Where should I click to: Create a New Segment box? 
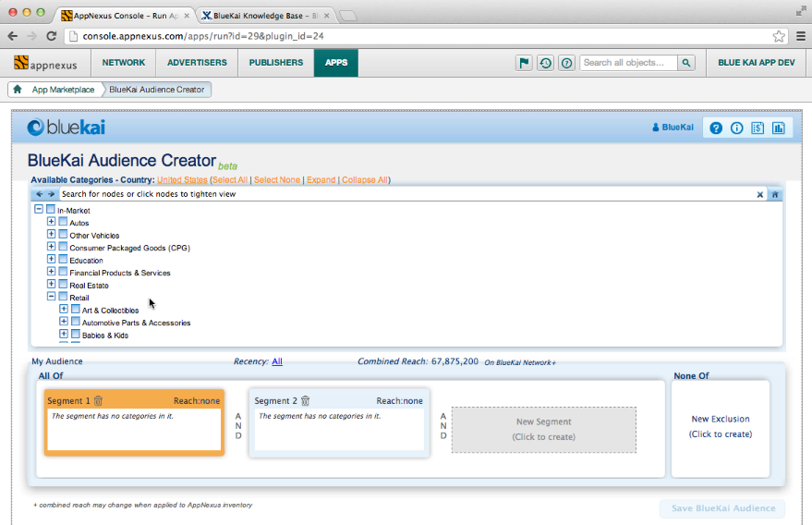point(544,430)
